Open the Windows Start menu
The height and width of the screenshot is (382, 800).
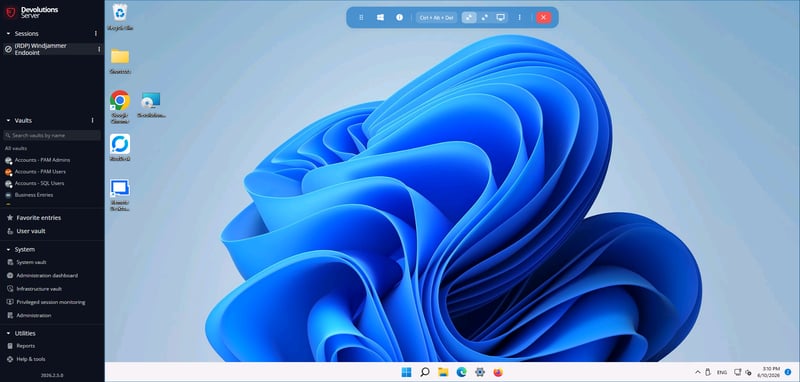pos(406,372)
